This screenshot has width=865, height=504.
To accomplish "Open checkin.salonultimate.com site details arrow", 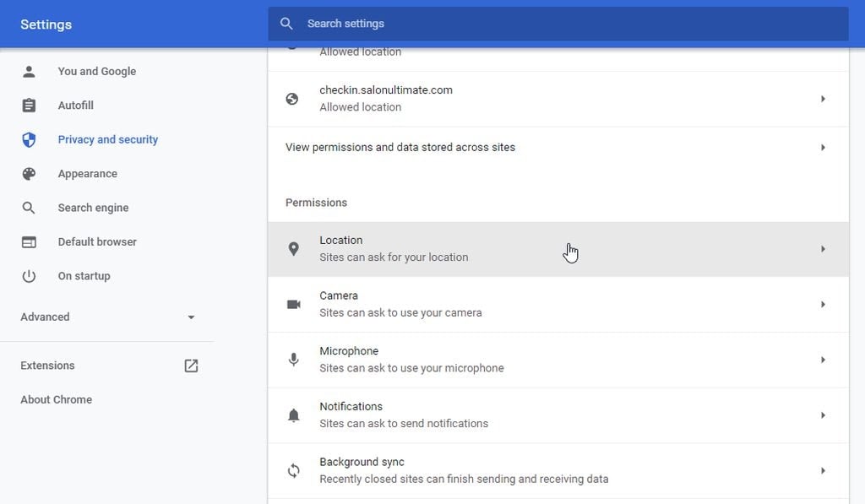I will [823, 99].
